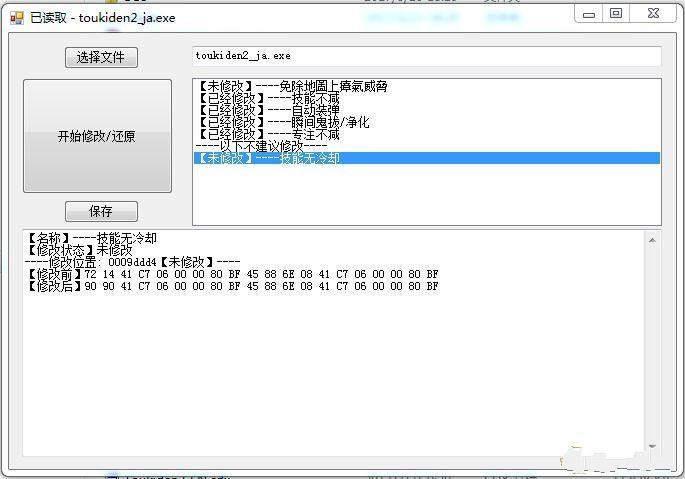
Task: Click the details scrollbar up arrow
Action: coord(652,240)
